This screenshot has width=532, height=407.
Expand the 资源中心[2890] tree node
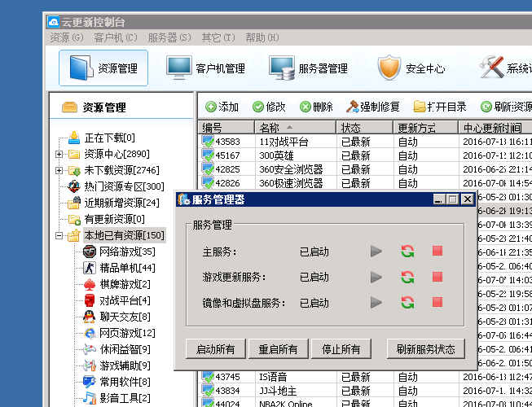click(59, 154)
